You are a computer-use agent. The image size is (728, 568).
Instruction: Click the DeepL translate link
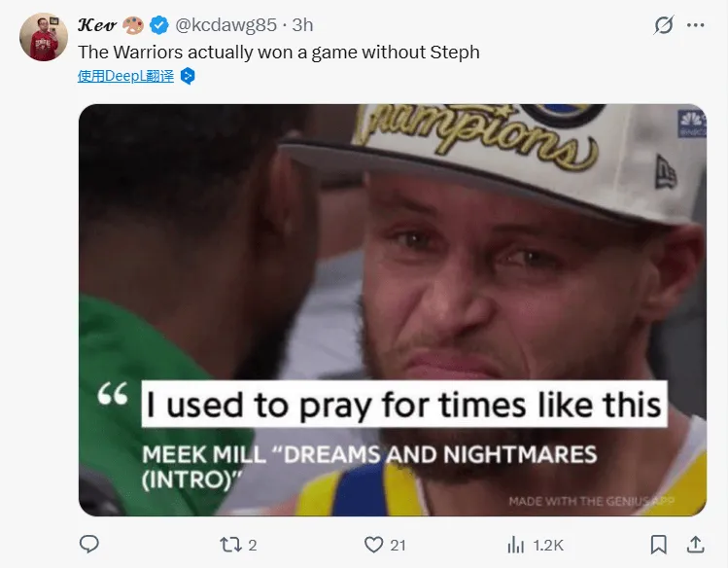tap(125, 76)
